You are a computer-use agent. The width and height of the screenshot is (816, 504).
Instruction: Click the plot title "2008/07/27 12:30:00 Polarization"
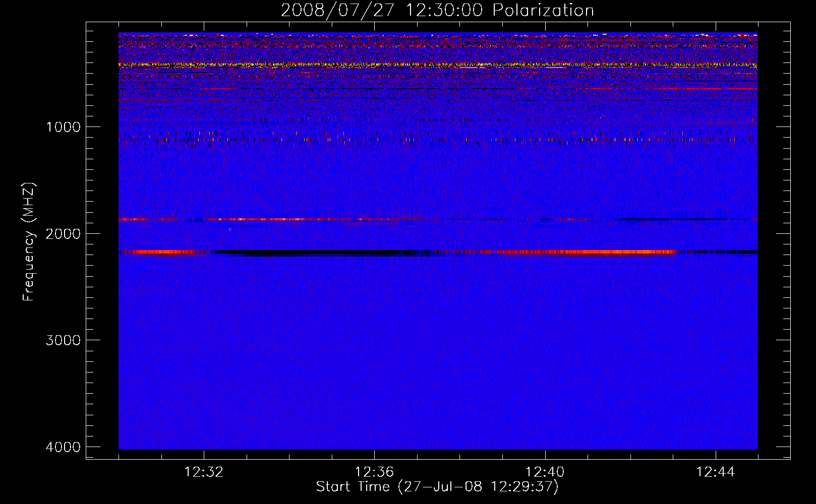pos(437,10)
